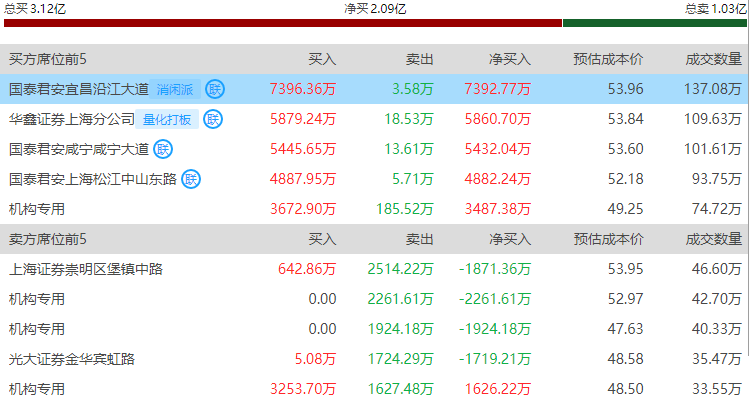Click 联 icon next to 国泰君安宜昌沿江大道

click(215, 89)
